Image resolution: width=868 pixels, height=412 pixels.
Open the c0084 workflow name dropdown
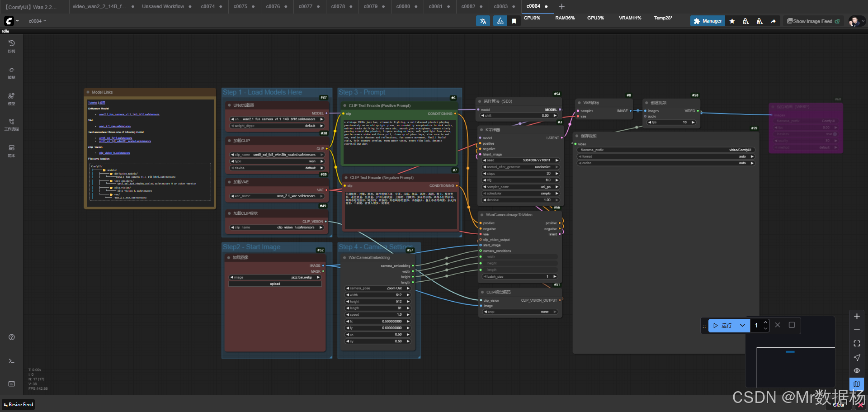pos(38,21)
